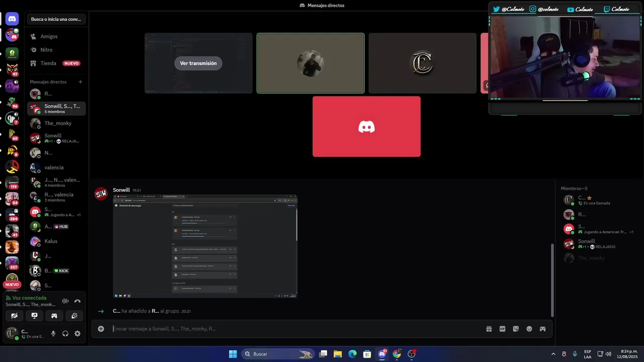Open Discord taskbar icon
Screen dimensions: 644x362
click(x=382, y=354)
